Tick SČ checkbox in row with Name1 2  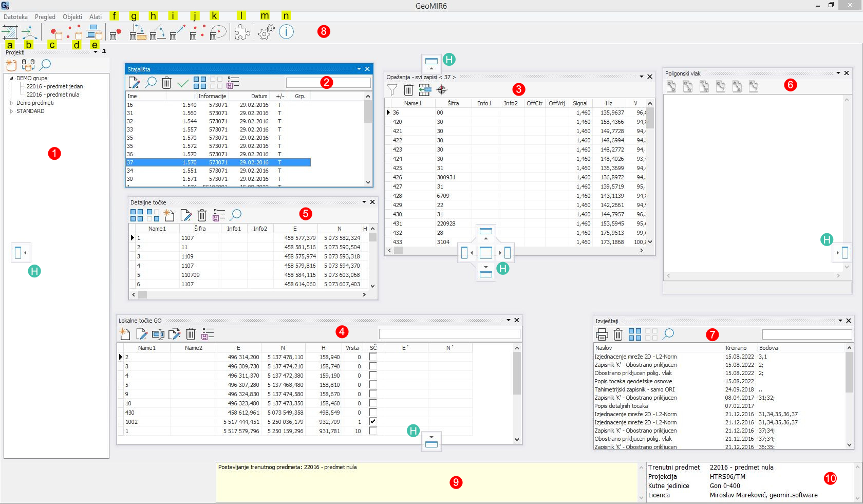click(x=373, y=357)
